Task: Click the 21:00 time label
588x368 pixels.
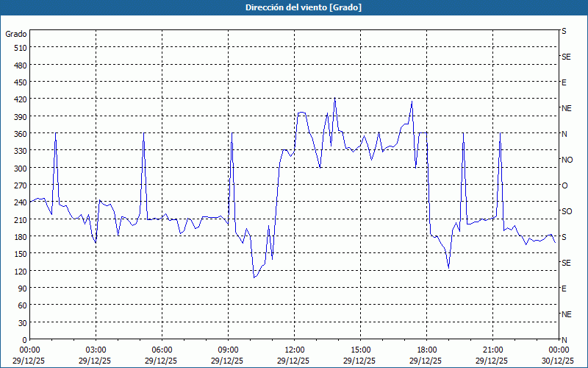Action: click(x=492, y=350)
